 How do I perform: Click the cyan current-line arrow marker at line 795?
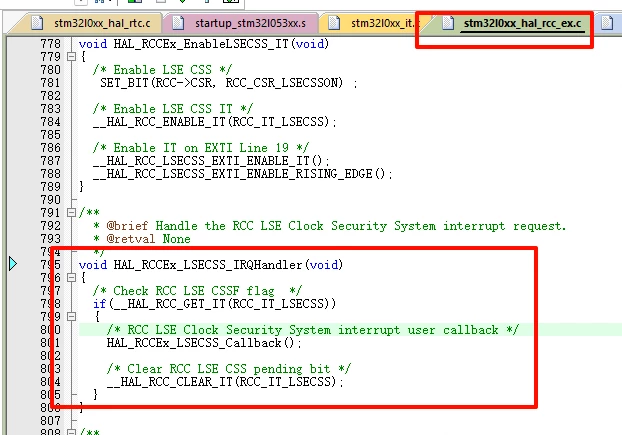[x=13, y=264]
